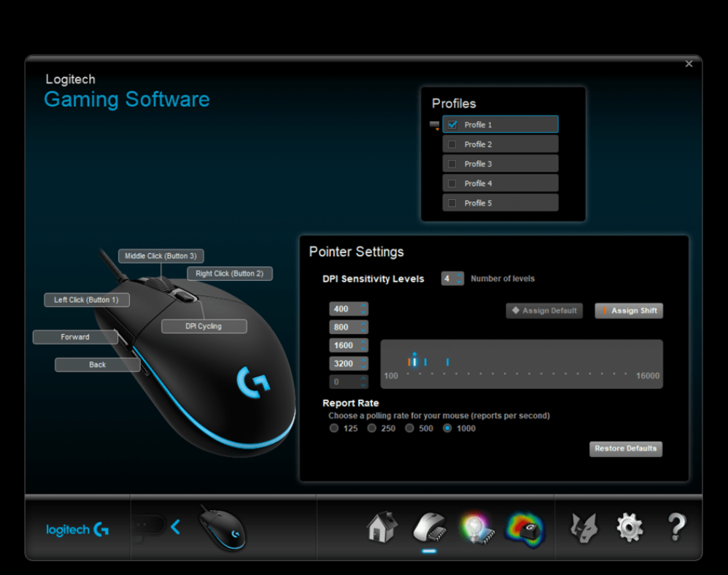Click the glowing G logo on mouse
The image size is (728, 575).
tap(253, 382)
